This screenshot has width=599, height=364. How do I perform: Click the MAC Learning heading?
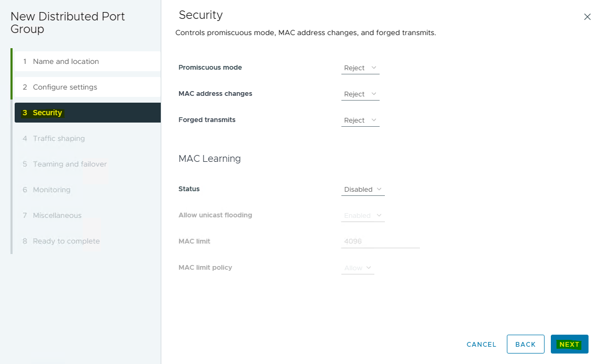coord(209,159)
